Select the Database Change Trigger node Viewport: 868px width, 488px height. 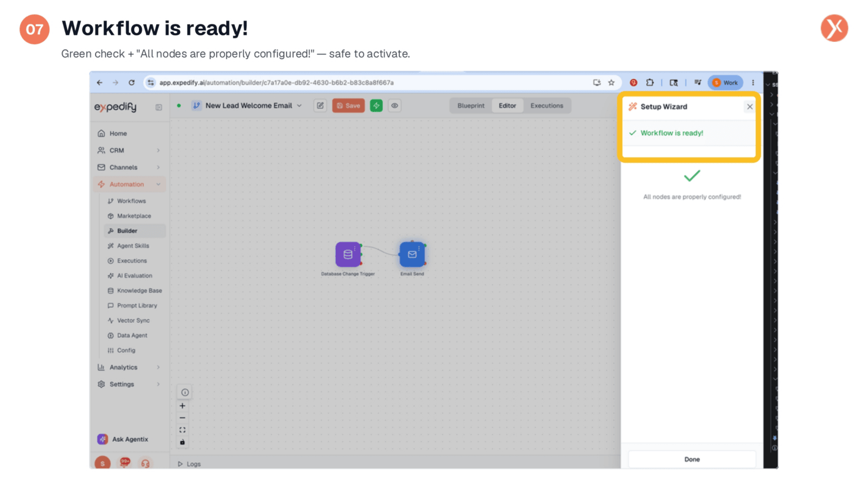[x=348, y=254]
